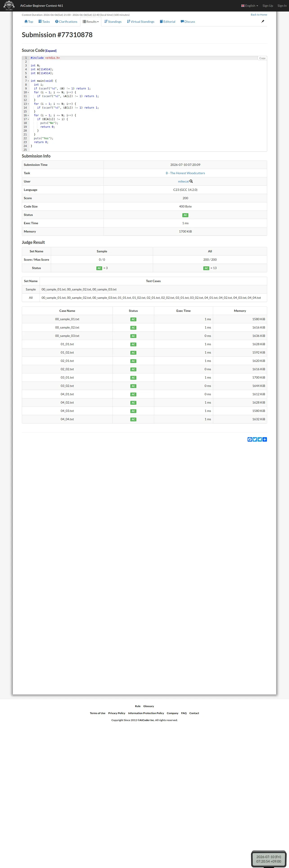Image resolution: width=289 pixels, height=868 pixels.
Task: Click the 1644 KiB memory cell
Action: (240, 386)
